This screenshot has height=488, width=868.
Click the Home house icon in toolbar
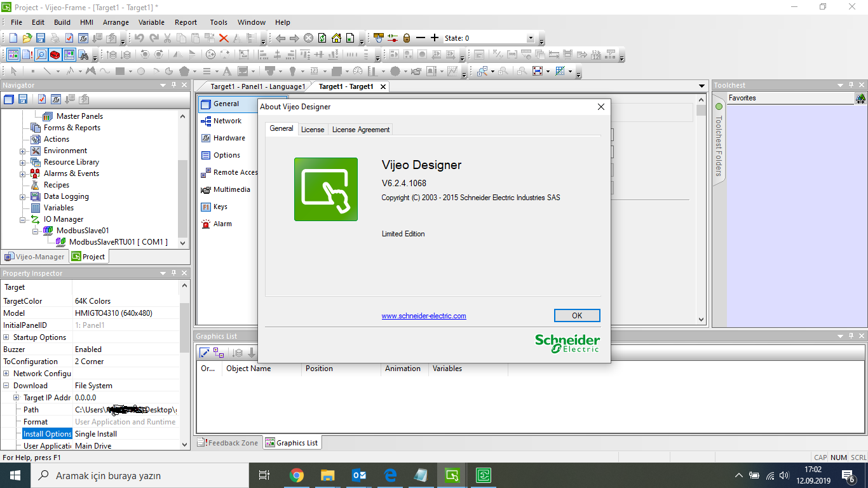(336, 38)
